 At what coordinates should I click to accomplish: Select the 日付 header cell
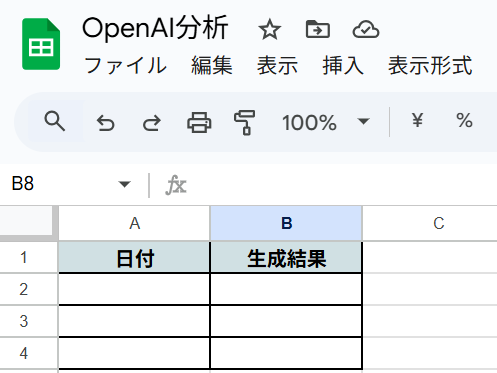click(x=134, y=257)
